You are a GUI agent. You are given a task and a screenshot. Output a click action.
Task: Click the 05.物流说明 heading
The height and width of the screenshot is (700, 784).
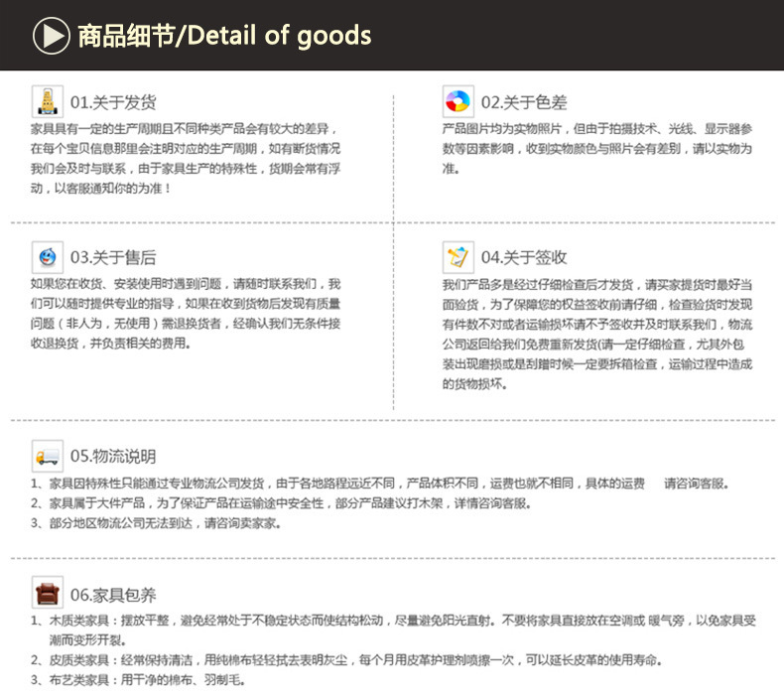(113, 457)
